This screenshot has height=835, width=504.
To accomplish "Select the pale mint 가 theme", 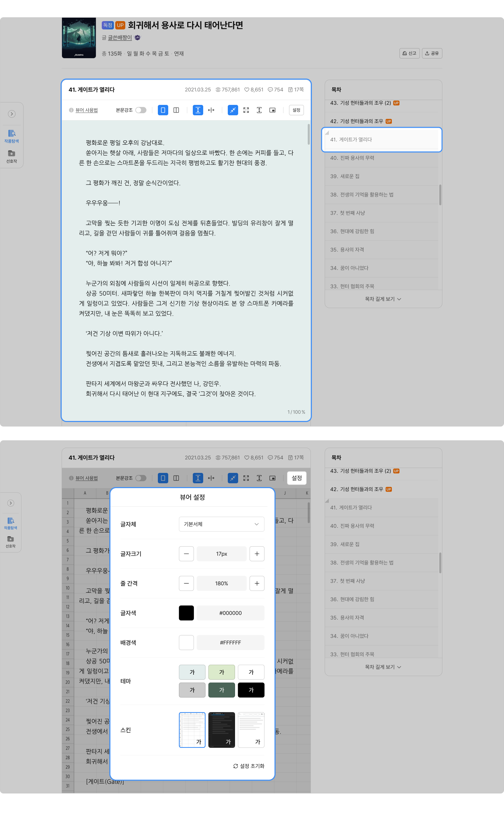I will (x=192, y=672).
